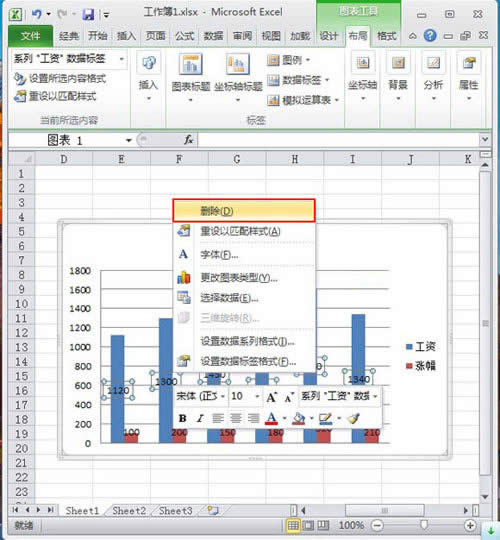Click the increase font size icon

click(x=272, y=397)
